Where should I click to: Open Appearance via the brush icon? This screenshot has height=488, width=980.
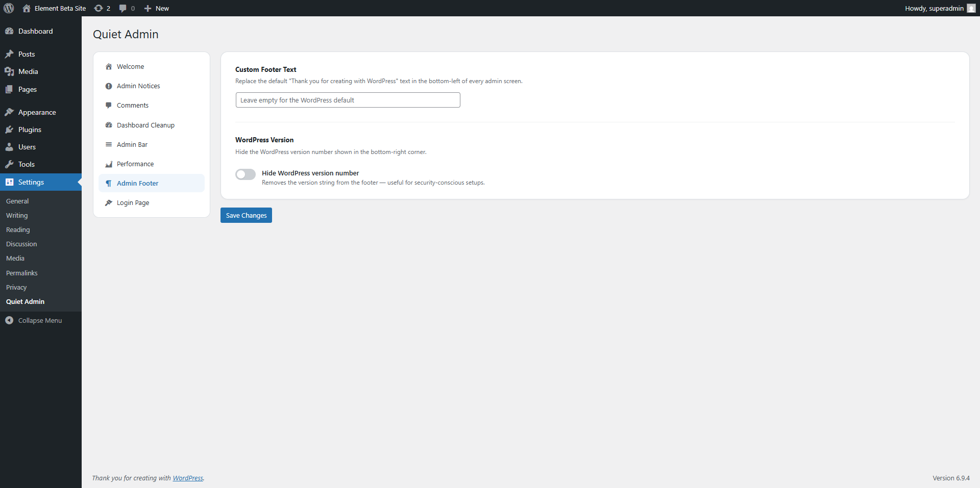click(9, 112)
